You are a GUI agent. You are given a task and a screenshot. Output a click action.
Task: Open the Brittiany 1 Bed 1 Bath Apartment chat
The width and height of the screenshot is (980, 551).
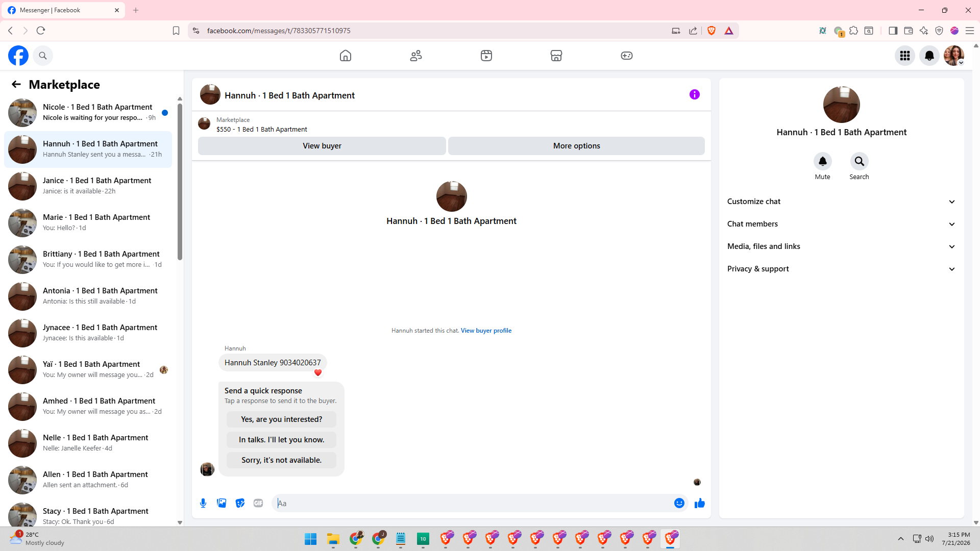[x=88, y=260]
